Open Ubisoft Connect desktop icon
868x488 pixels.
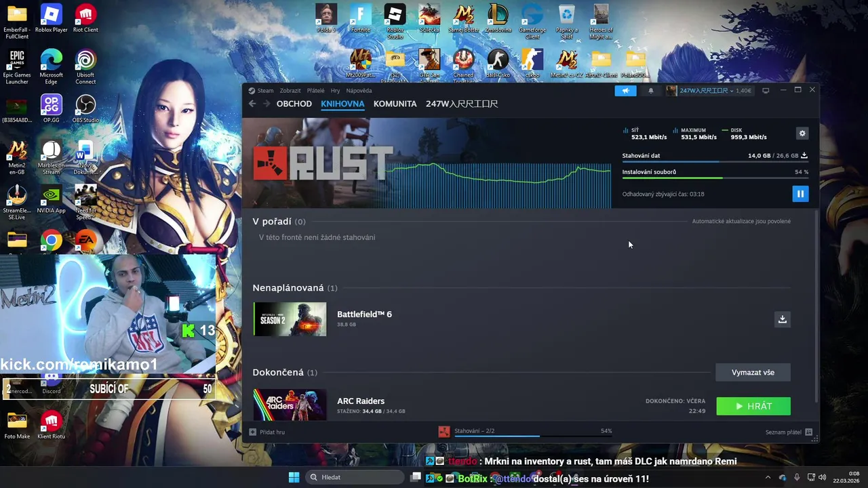tap(85, 67)
